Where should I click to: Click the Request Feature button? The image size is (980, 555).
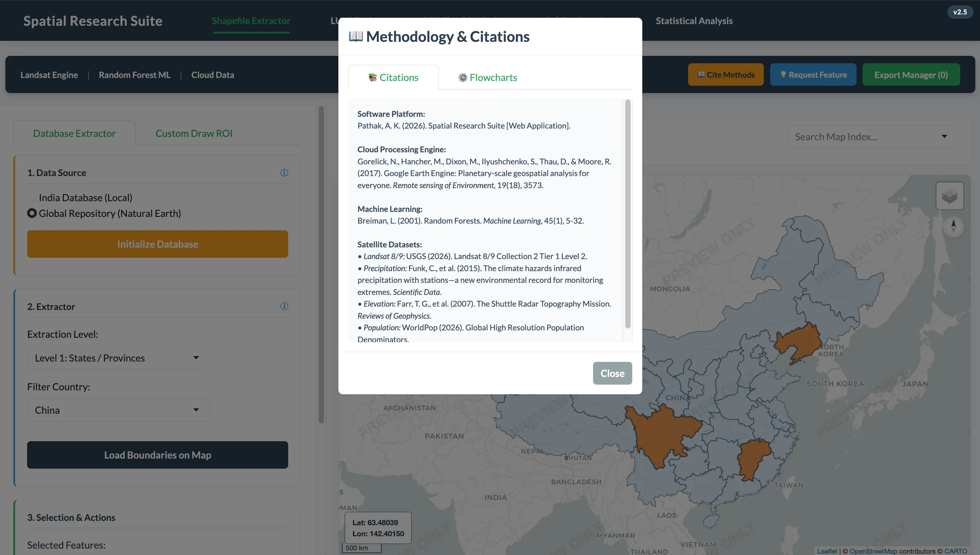pyautogui.click(x=813, y=75)
